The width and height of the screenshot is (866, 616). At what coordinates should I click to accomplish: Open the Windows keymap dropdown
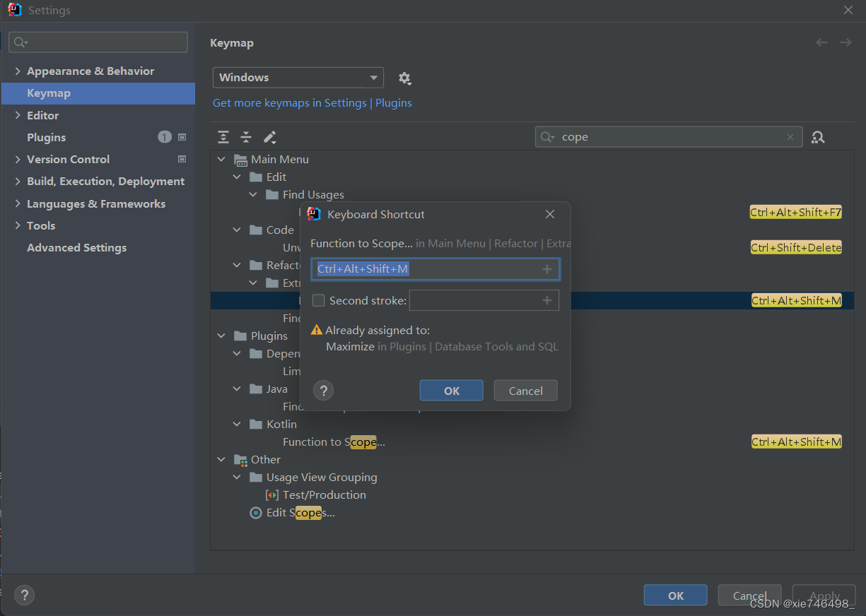[298, 78]
